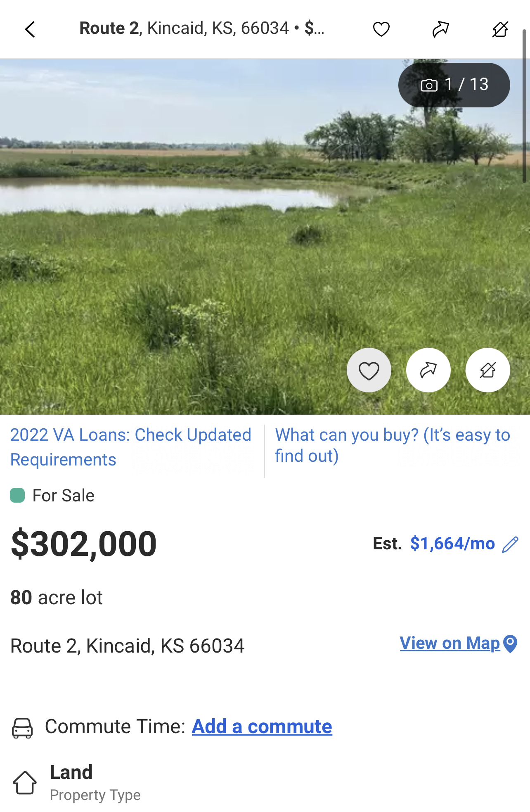Click share button on the photo

(x=428, y=370)
